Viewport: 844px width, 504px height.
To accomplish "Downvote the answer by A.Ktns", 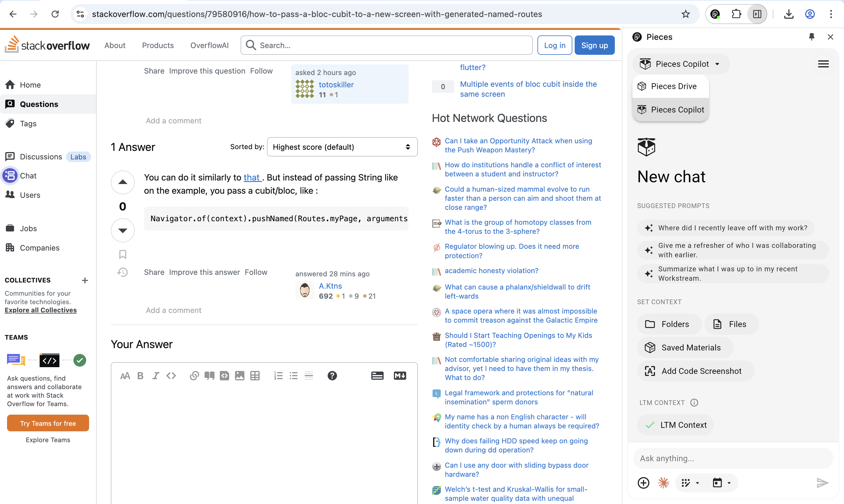I will tap(122, 230).
